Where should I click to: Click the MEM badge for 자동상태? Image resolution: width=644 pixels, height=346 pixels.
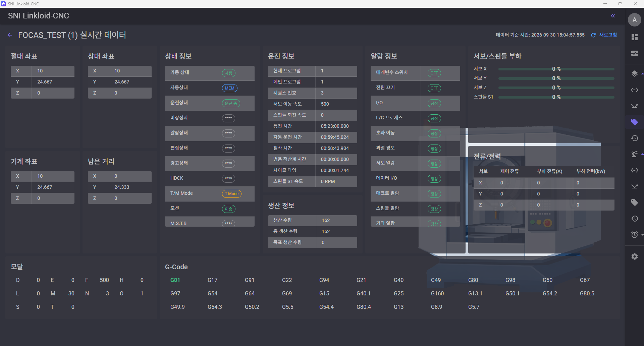point(229,88)
